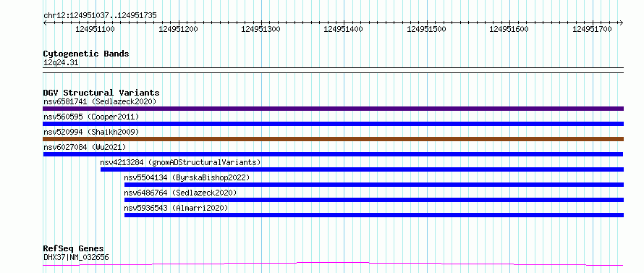
Task: Click ruler position 124951100
Action: [96, 29]
